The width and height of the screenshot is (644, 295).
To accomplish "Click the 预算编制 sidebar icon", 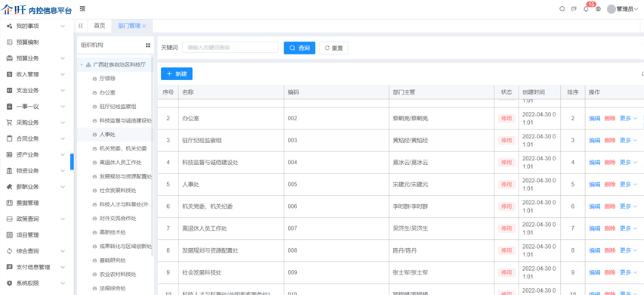I will point(9,42).
